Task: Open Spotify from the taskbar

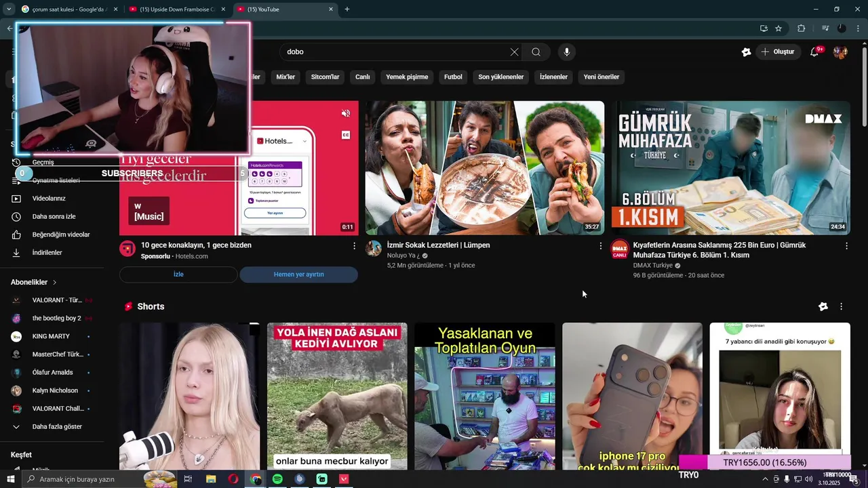Action: coord(277,479)
